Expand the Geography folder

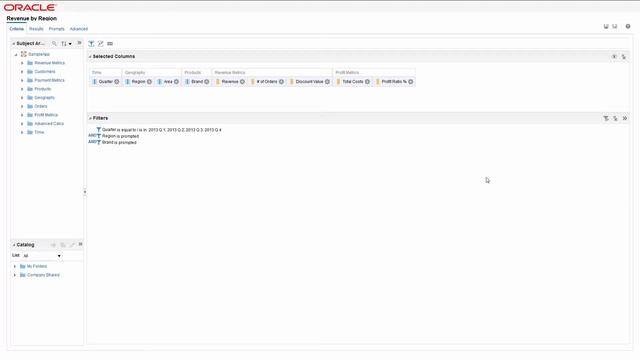[22, 98]
